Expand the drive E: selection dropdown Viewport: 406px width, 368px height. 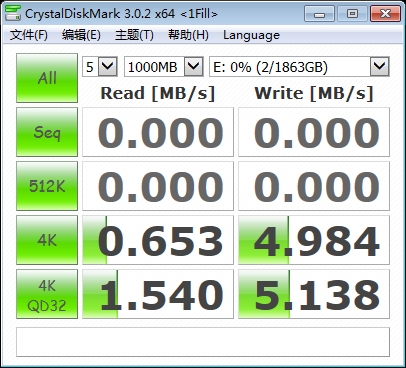pos(379,67)
